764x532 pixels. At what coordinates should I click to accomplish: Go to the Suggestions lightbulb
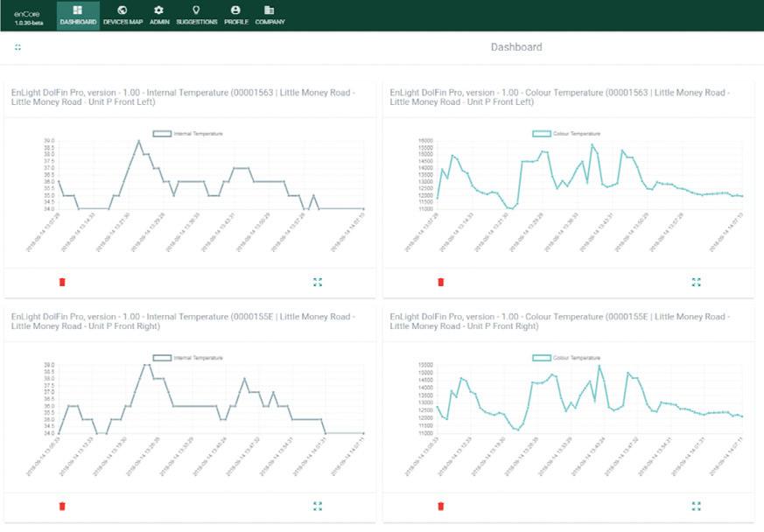196,16
